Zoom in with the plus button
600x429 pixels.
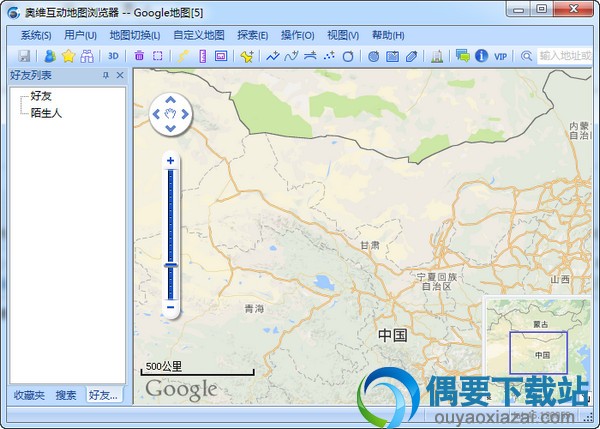pyautogui.click(x=171, y=161)
